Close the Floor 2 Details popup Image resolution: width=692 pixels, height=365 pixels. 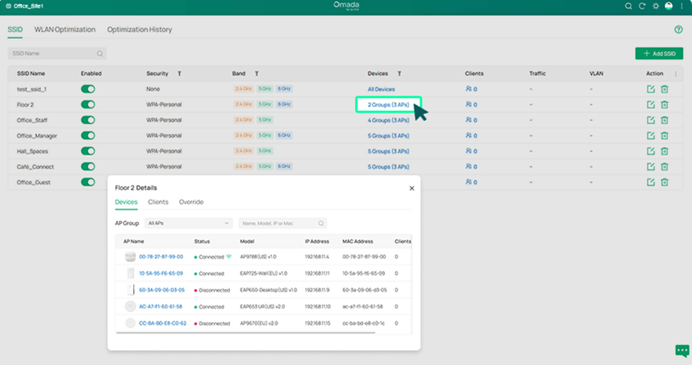pyautogui.click(x=412, y=188)
